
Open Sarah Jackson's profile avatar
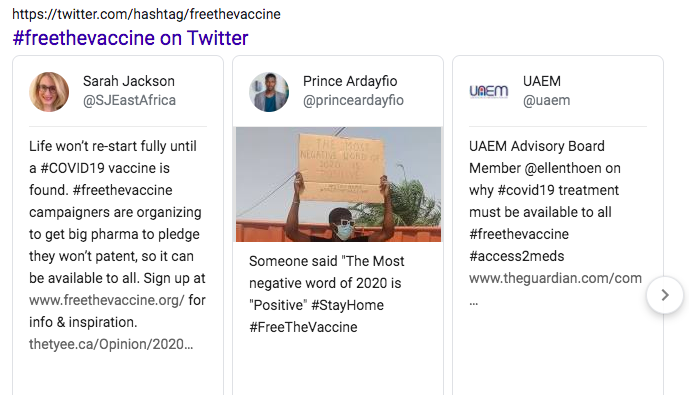tap(49, 92)
